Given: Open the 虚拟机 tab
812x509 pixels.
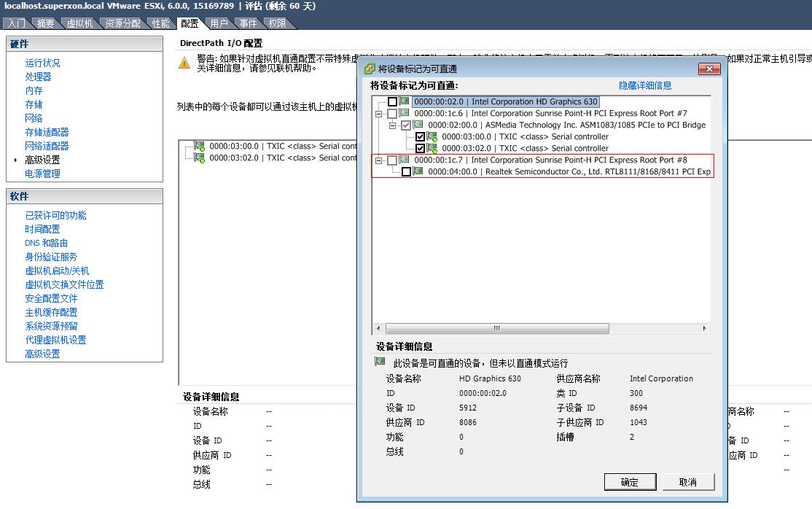Looking at the screenshot, I should [79, 23].
